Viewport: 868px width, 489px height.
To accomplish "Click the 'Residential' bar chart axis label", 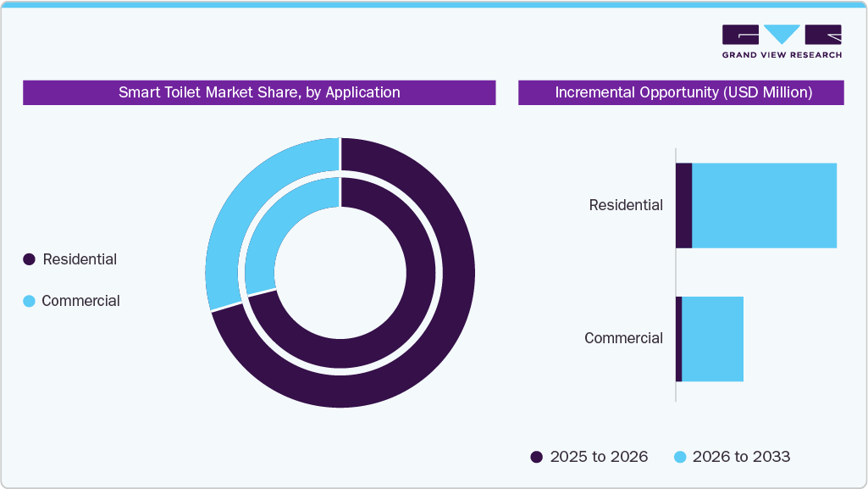I will [626, 205].
